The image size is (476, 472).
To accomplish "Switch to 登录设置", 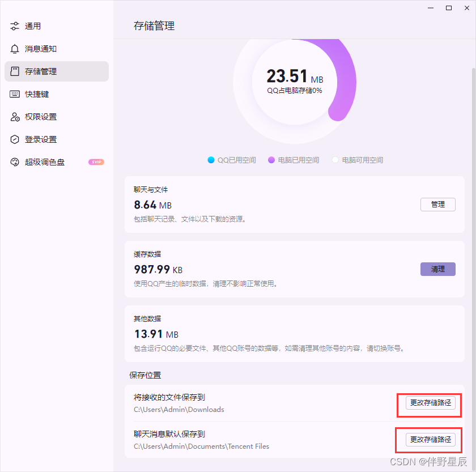I will pyautogui.click(x=57, y=139).
